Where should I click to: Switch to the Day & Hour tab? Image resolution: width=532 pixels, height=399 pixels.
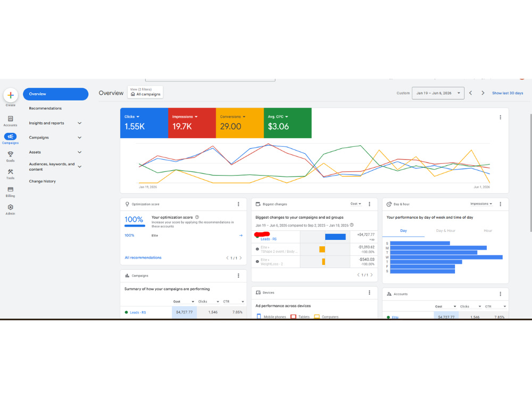(445, 231)
